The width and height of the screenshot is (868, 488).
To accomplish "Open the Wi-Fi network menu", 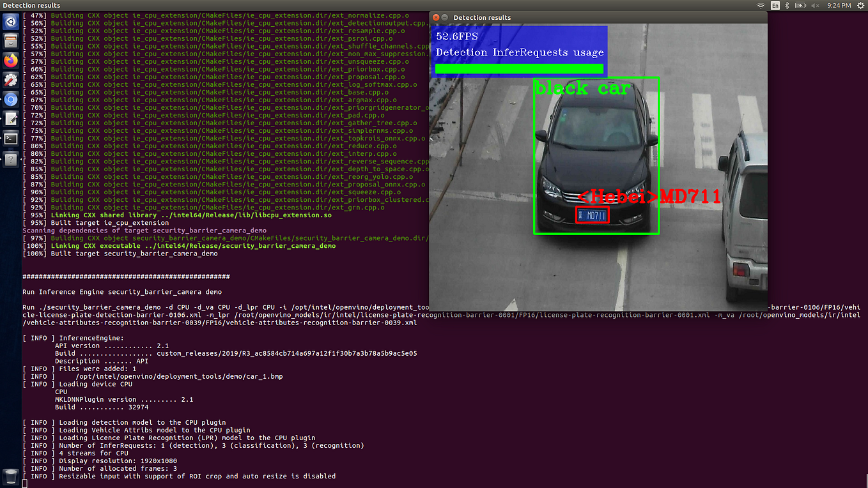I will tap(761, 5).
